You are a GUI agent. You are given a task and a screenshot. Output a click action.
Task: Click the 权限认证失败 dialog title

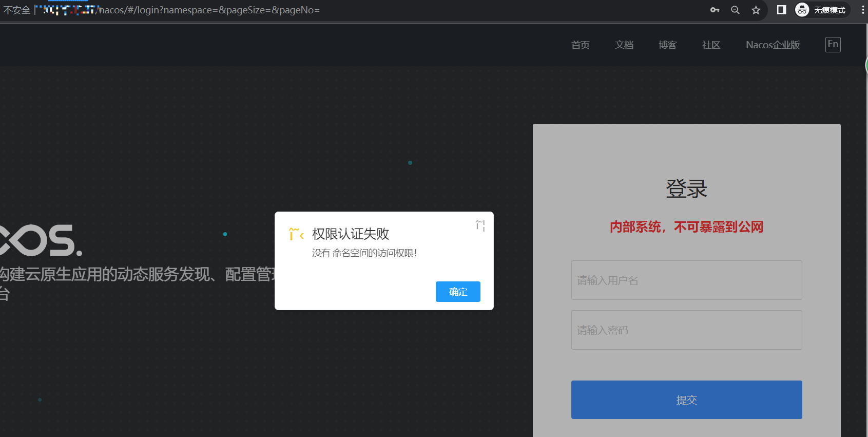click(x=351, y=234)
